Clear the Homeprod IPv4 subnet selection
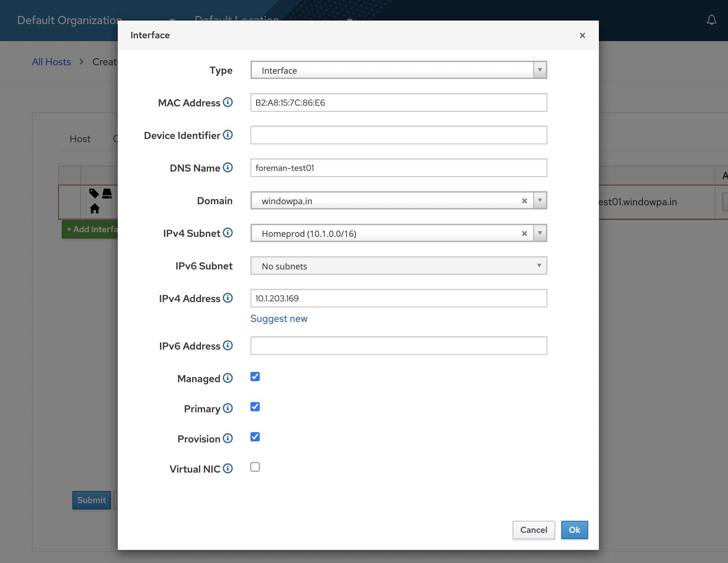728x563 pixels. click(524, 233)
